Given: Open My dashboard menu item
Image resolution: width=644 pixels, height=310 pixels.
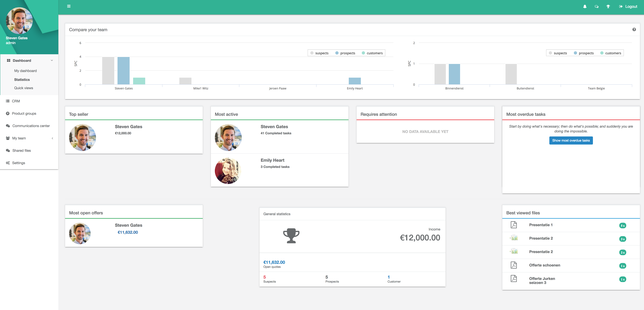Looking at the screenshot, I should [x=26, y=71].
